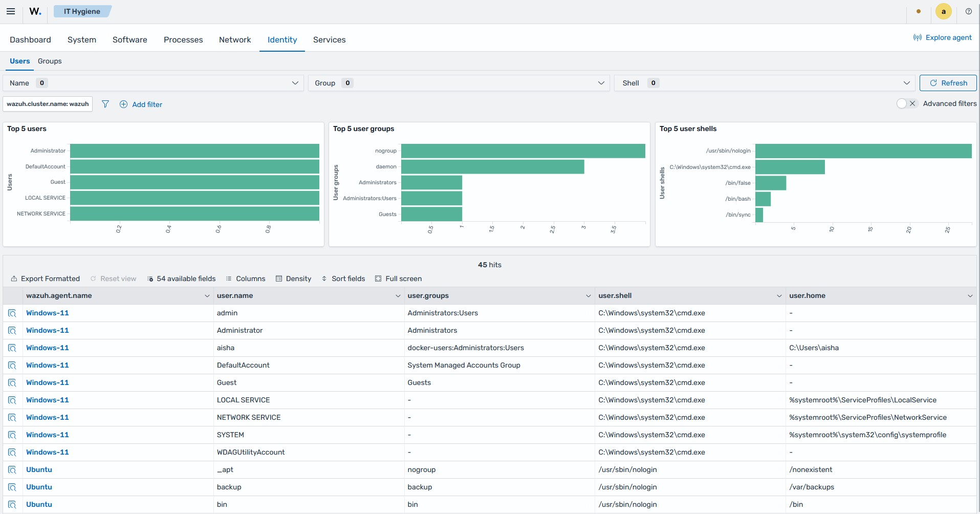This screenshot has width=980, height=514.
Task: Open the Ubuntu agent link in _apt row
Action: pyautogui.click(x=39, y=469)
